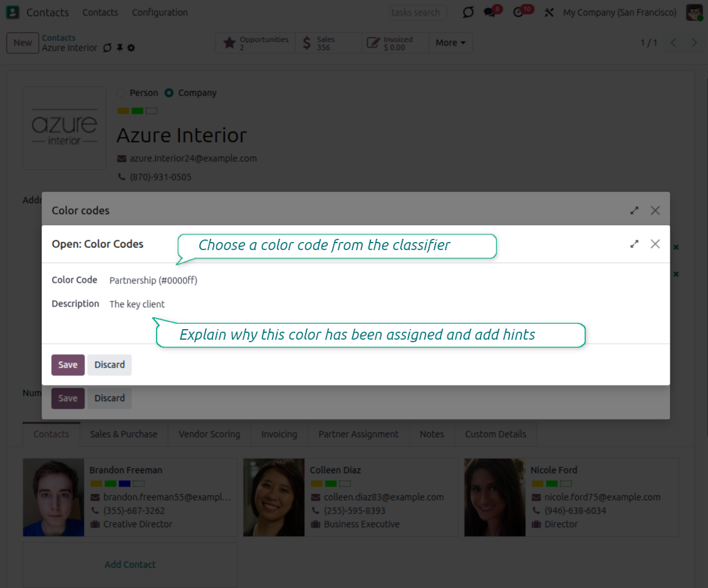The width and height of the screenshot is (708, 588).
Task: Open the Configuration menu
Action: pyautogui.click(x=159, y=13)
